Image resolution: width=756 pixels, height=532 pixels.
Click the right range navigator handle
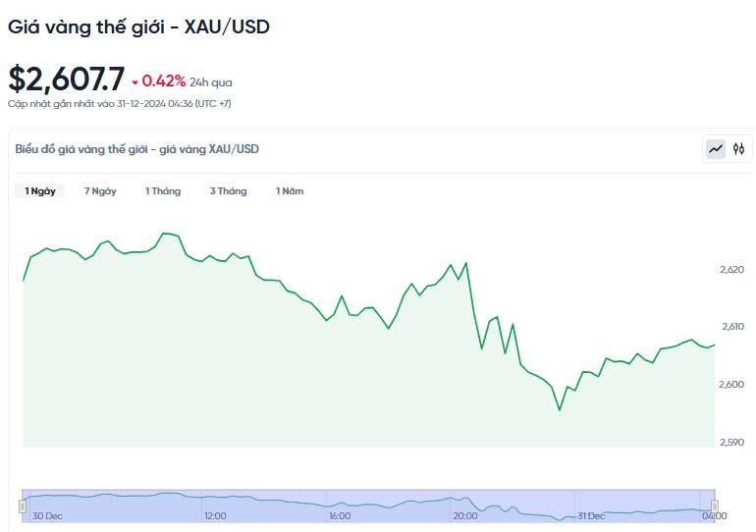715,506
